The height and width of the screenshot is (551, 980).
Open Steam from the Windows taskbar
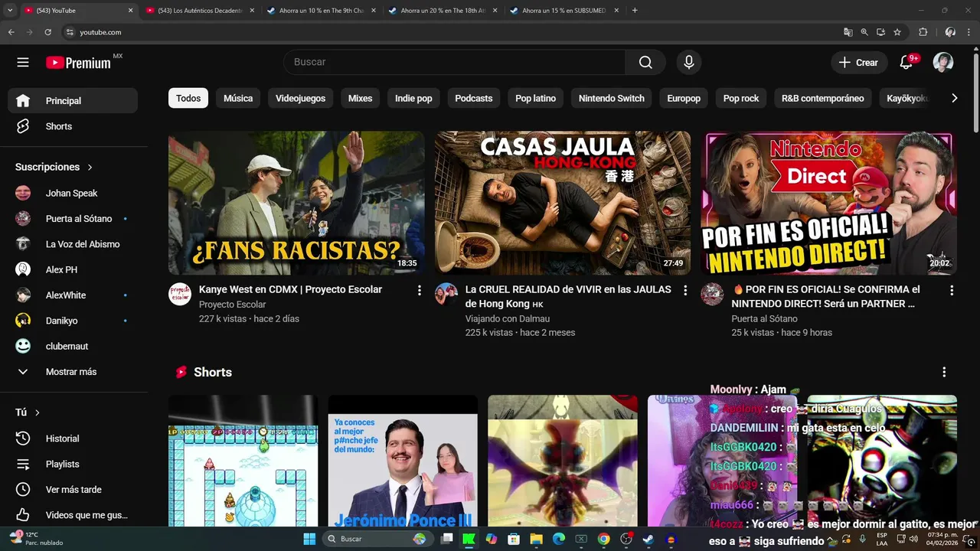[x=648, y=539]
